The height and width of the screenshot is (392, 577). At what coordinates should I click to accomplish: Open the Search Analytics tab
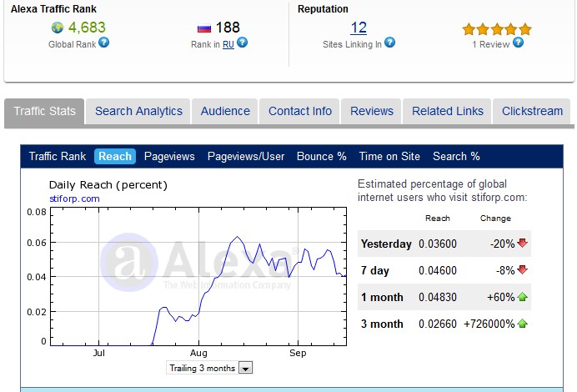[x=138, y=111]
